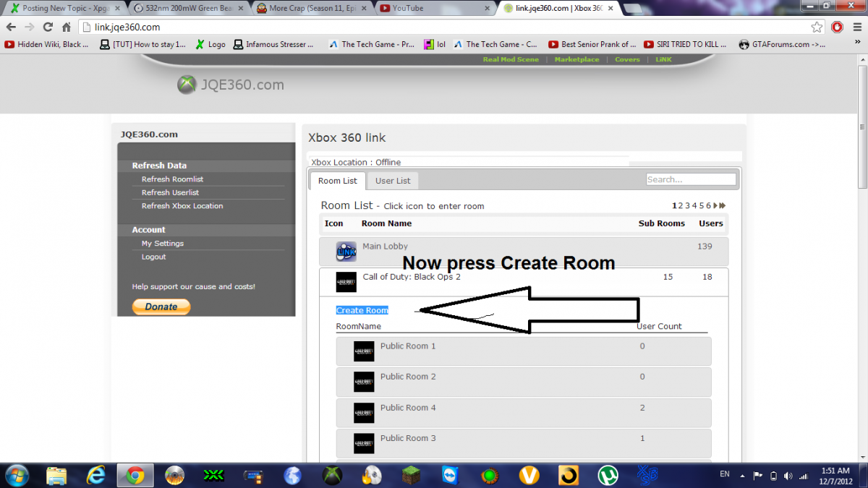The height and width of the screenshot is (488, 868).
Task: Bookmark this page with the star icon
Action: 817,27
